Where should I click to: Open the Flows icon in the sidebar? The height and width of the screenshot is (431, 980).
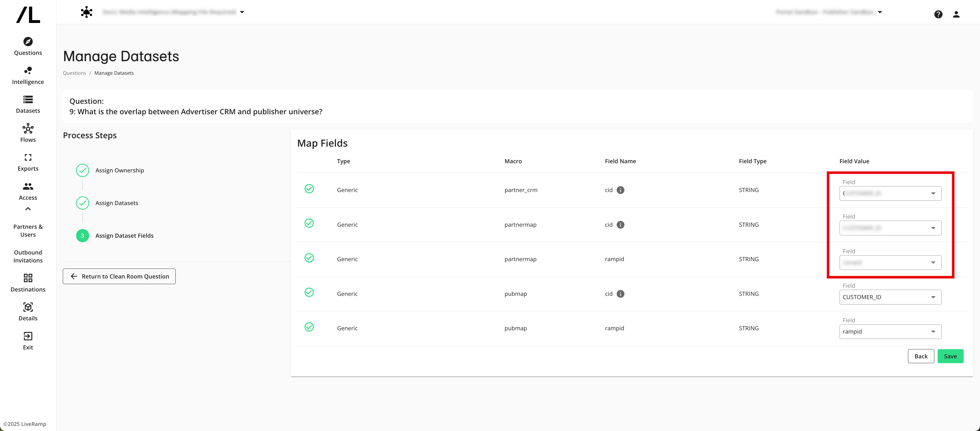tap(28, 133)
